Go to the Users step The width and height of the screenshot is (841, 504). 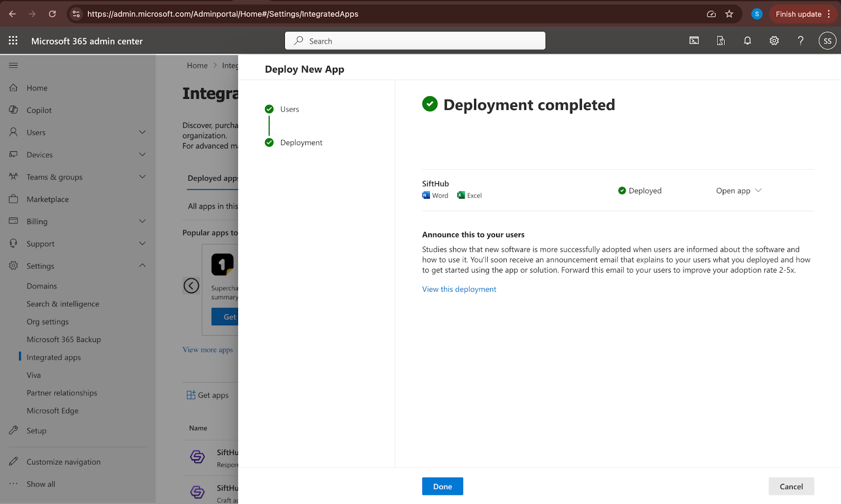(289, 109)
